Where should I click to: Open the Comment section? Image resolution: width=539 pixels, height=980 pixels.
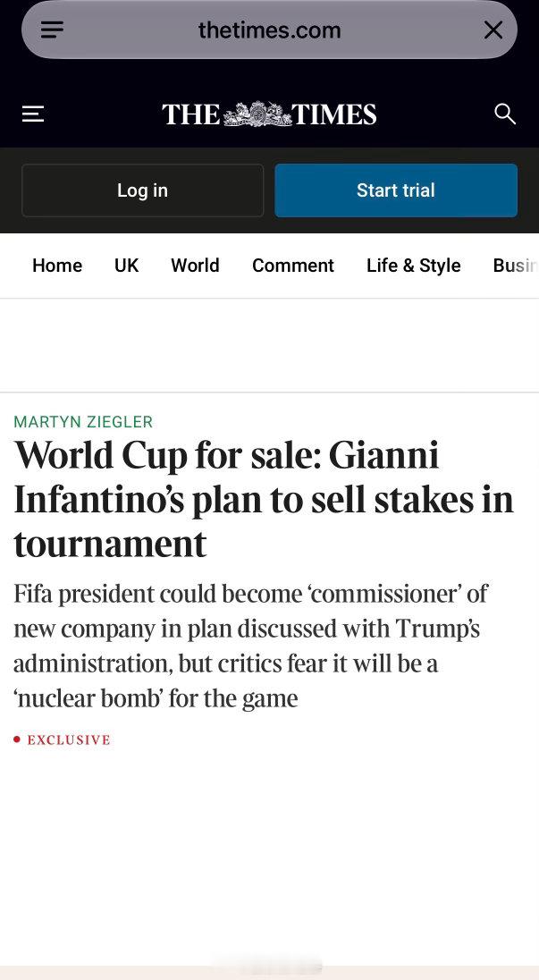pos(293,266)
